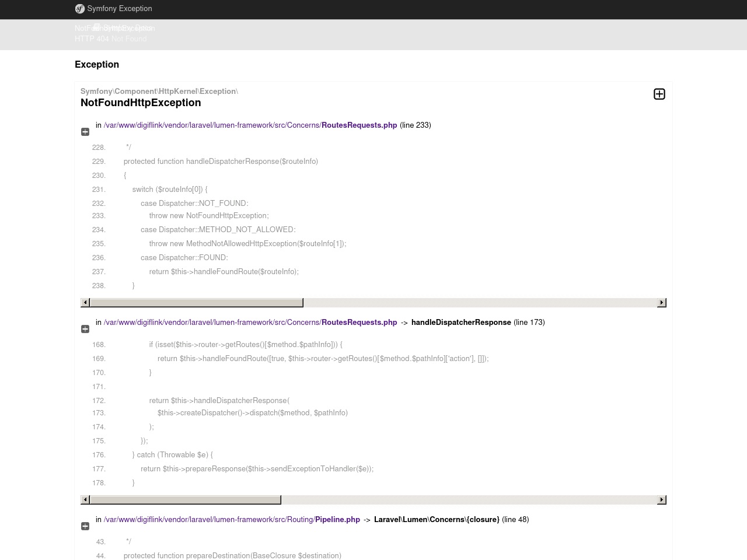
Task: Open RoutesRequests.php file path at line 233
Action: click(250, 125)
